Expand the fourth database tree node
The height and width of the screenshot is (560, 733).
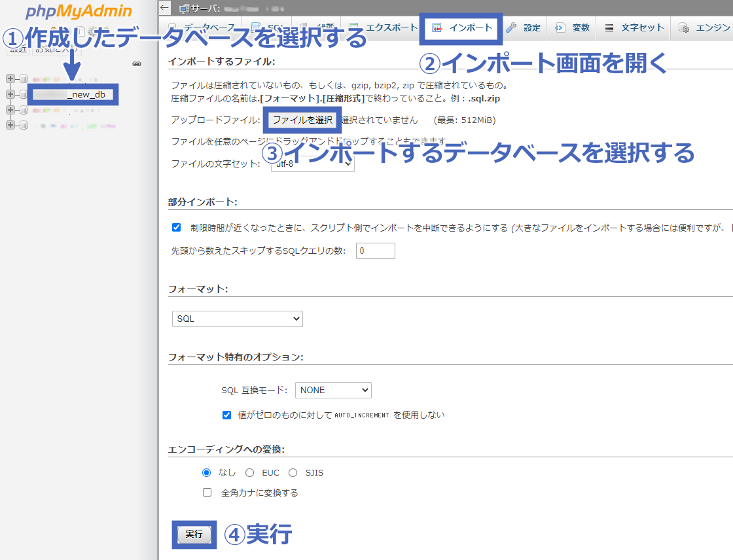[10, 125]
